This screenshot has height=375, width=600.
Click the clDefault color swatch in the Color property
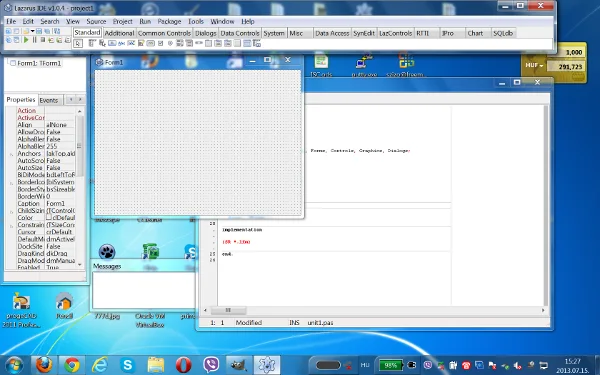point(49,217)
